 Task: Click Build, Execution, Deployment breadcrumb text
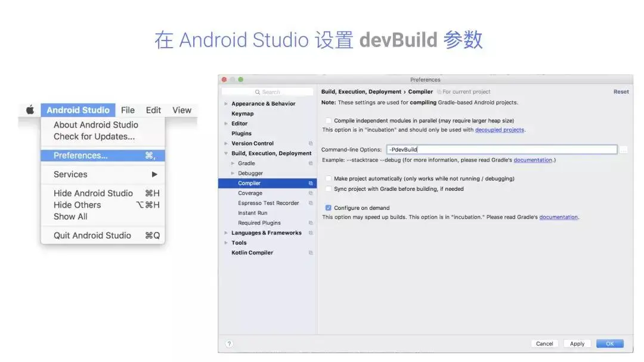pyautogui.click(x=361, y=92)
